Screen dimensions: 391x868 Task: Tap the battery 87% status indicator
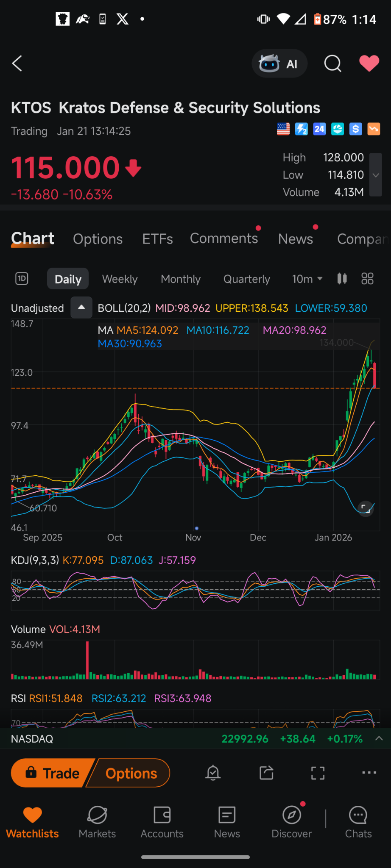click(x=330, y=19)
